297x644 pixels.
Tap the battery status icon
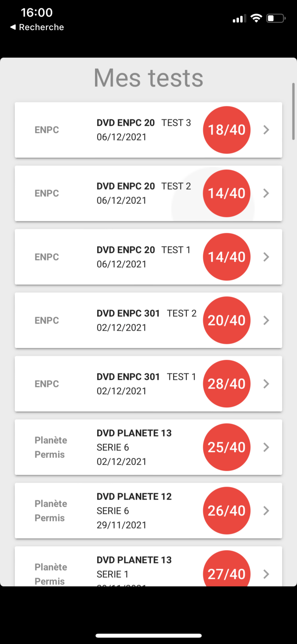coord(275,18)
